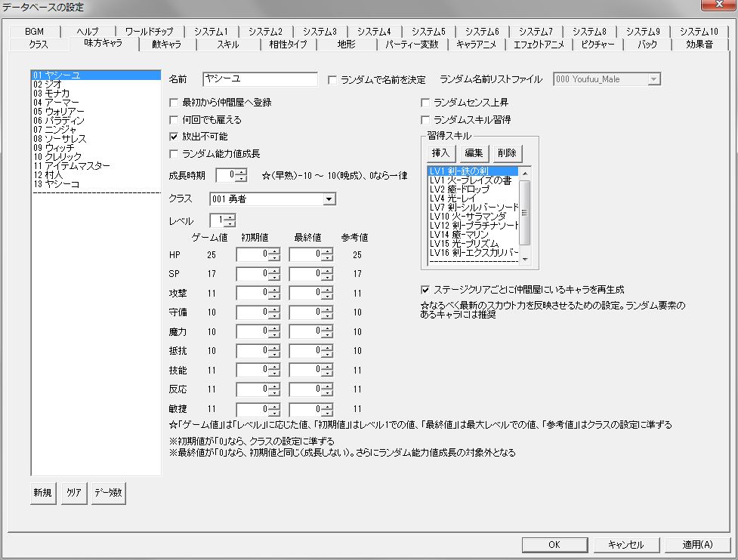Toggle ランダムスキル習得 checkbox
The height and width of the screenshot is (560, 738).
point(425,120)
